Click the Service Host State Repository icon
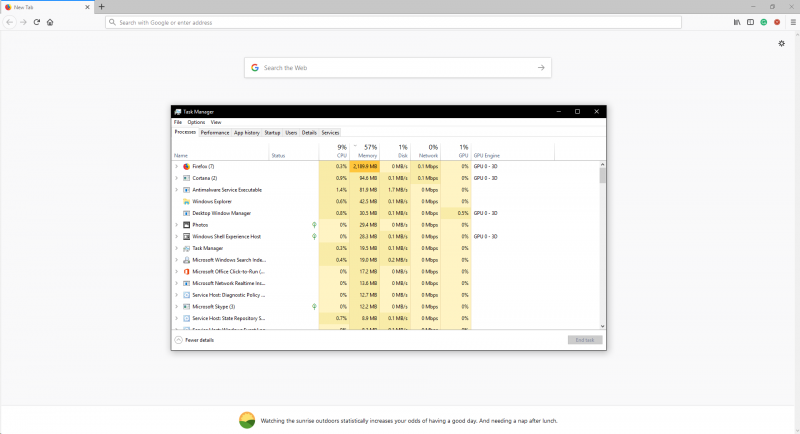Screen dimensions: 800x434 (x=187, y=318)
